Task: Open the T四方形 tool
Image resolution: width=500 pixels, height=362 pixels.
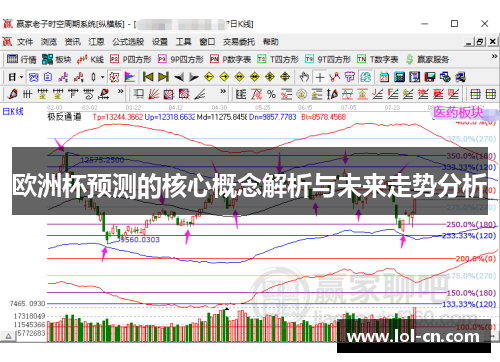Action: click(278, 59)
